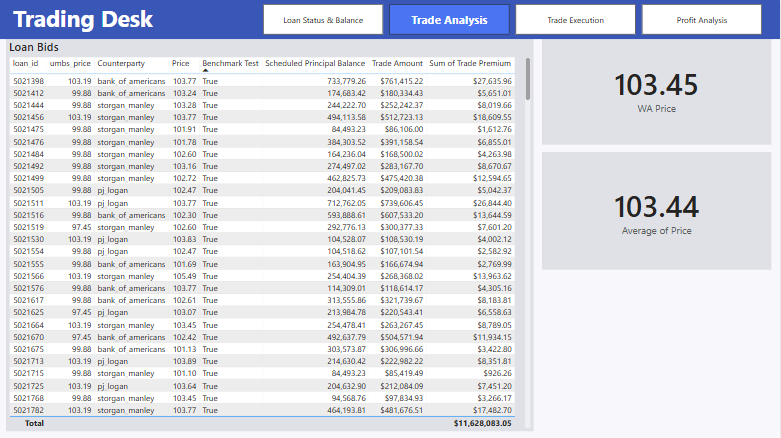Switch to the Trade Execution tab
The width and height of the screenshot is (781, 438).
575,20
